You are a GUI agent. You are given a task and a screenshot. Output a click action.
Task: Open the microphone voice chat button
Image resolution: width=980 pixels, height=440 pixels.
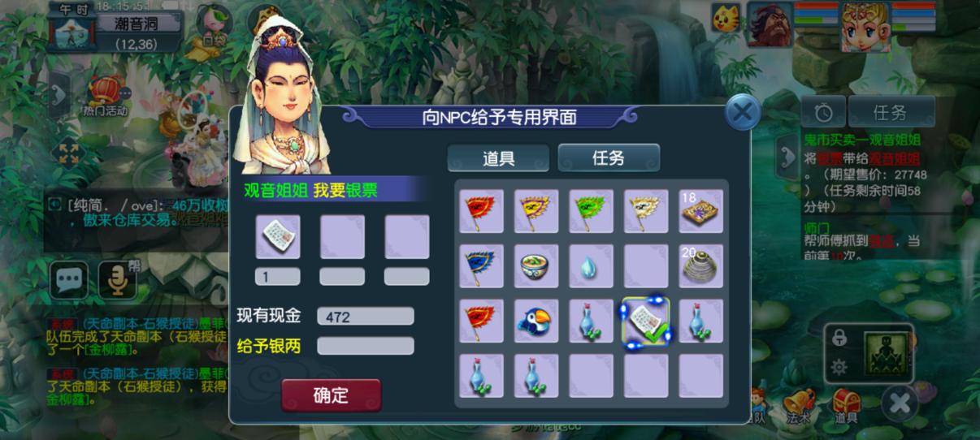point(118,280)
